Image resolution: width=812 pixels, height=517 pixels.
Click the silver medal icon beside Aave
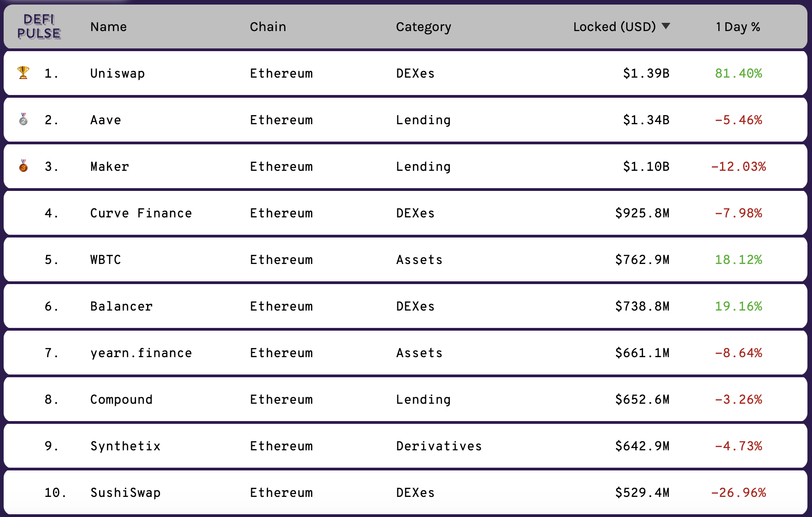coord(23,119)
